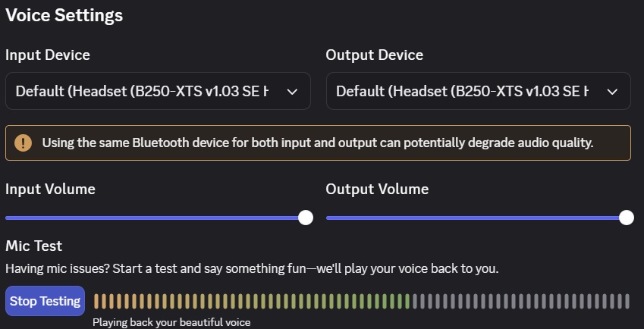Image resolution: width=644 pixels, height=329 pixels.
Task: Click the orange exclamation warning icon
Action: (x=23, y=143)
